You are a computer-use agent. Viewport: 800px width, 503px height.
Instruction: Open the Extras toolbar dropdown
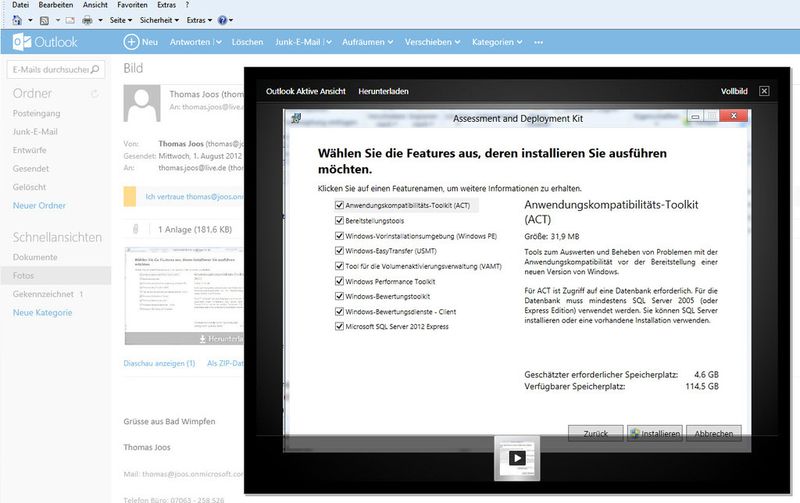(199, 20)
